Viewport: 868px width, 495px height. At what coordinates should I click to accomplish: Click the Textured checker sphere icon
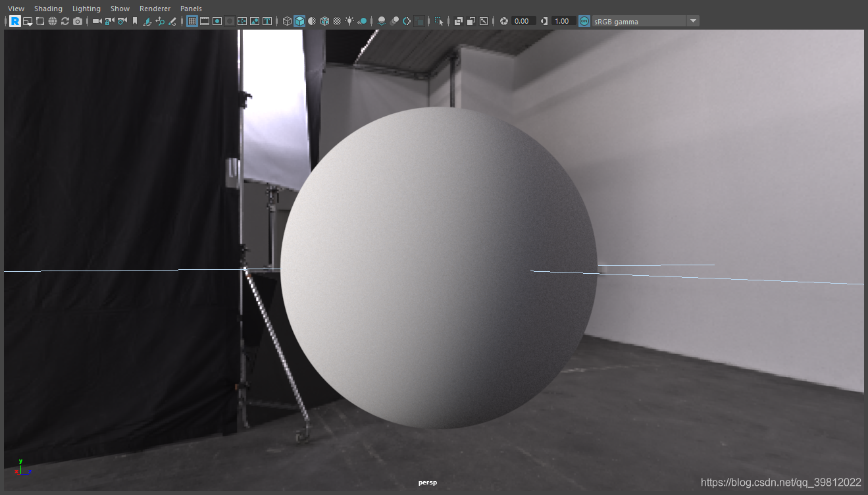coord(337,21)
